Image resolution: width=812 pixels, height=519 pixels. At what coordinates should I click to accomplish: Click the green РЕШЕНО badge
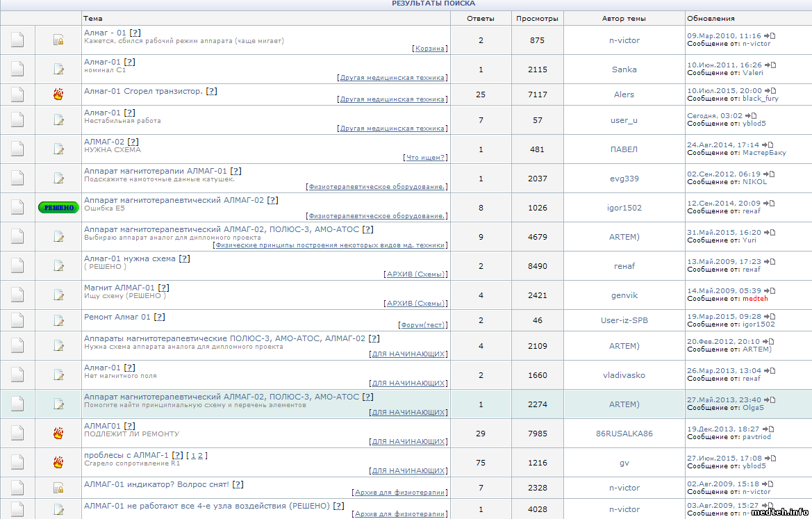point(58,208)
